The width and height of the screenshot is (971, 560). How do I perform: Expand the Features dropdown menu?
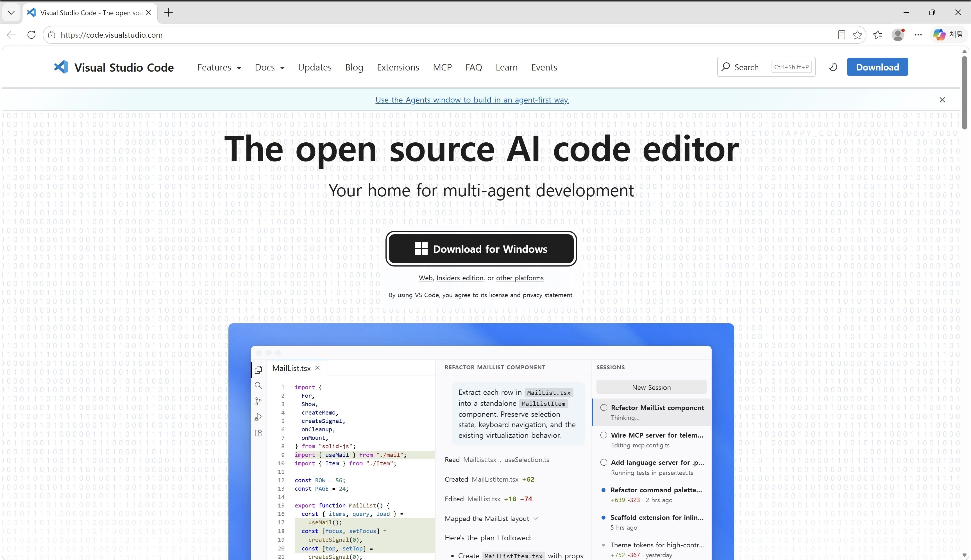219,67
